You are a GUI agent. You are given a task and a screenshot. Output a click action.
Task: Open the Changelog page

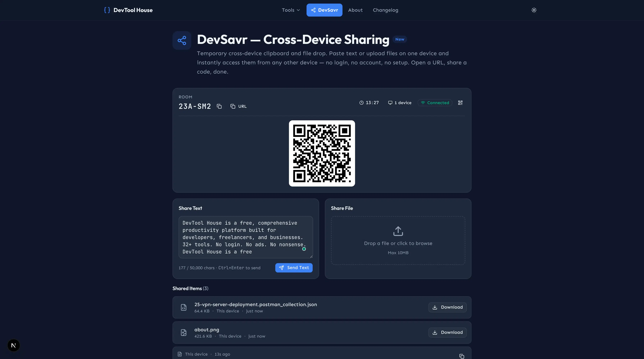click(385, 10)
